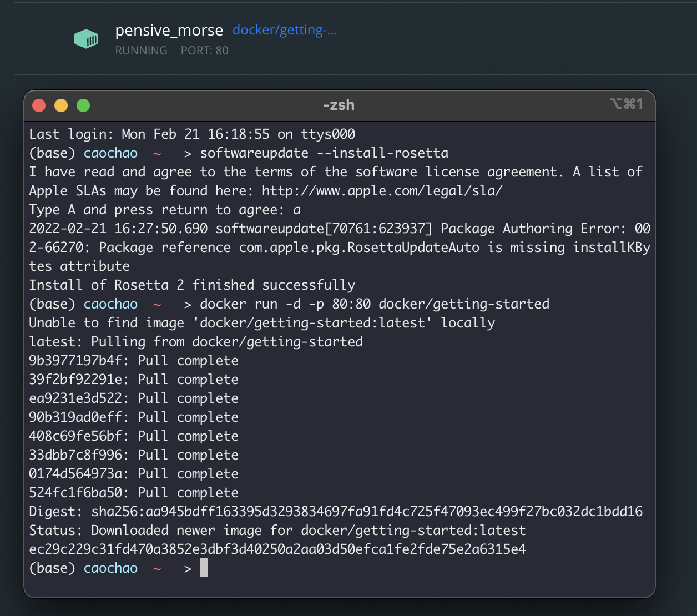Click the docker run -d -p 80:80 command

point(375,304)
